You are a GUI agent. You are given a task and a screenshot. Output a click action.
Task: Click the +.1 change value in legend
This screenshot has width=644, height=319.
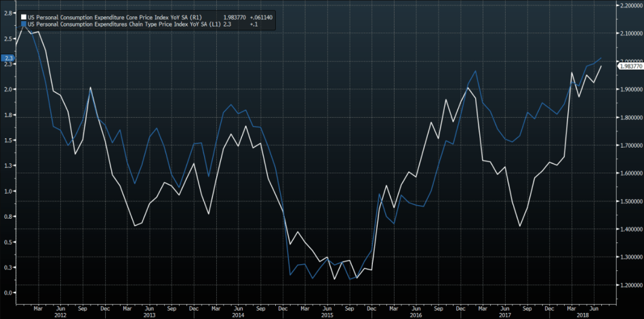253,24
